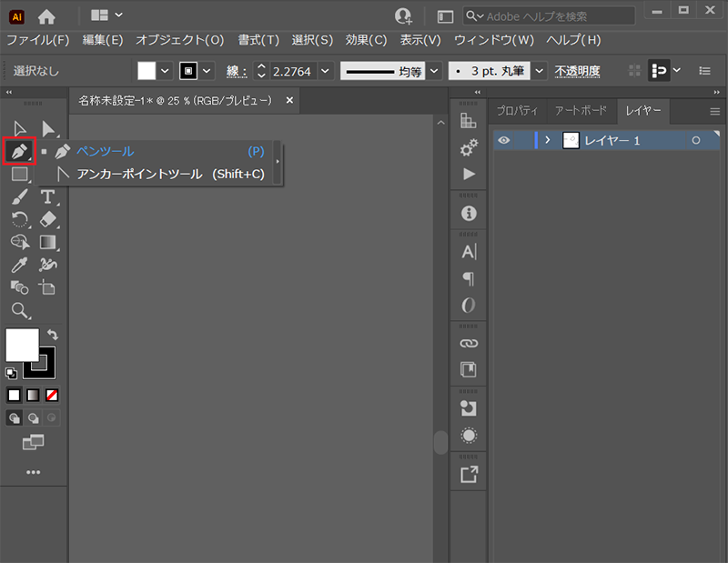
Task: Select the Gradient tool
Action: click(48, 242)
